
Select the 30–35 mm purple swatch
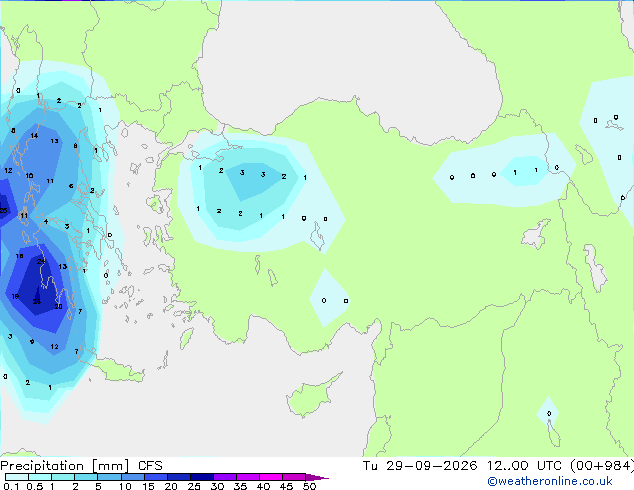pyautogui.click(x=224, y=477)
